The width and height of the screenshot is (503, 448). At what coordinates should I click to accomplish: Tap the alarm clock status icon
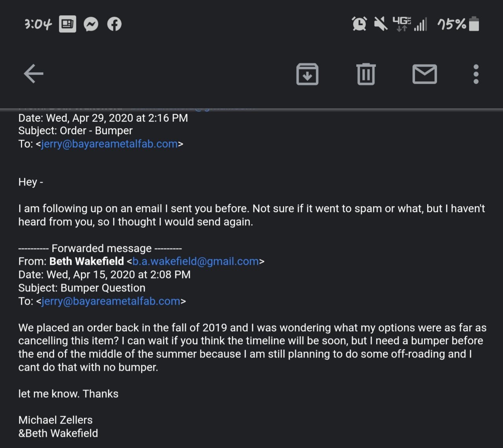click(x=359, y=24)
